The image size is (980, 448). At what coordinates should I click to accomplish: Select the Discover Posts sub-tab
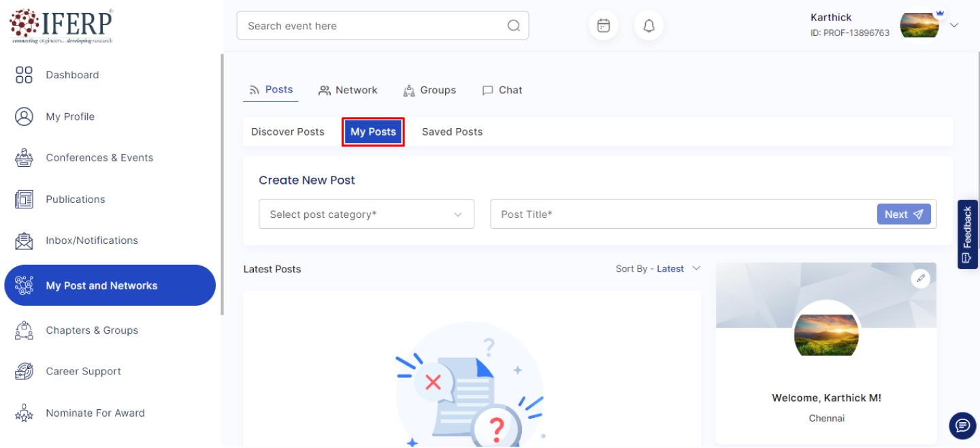click(288, 132)
